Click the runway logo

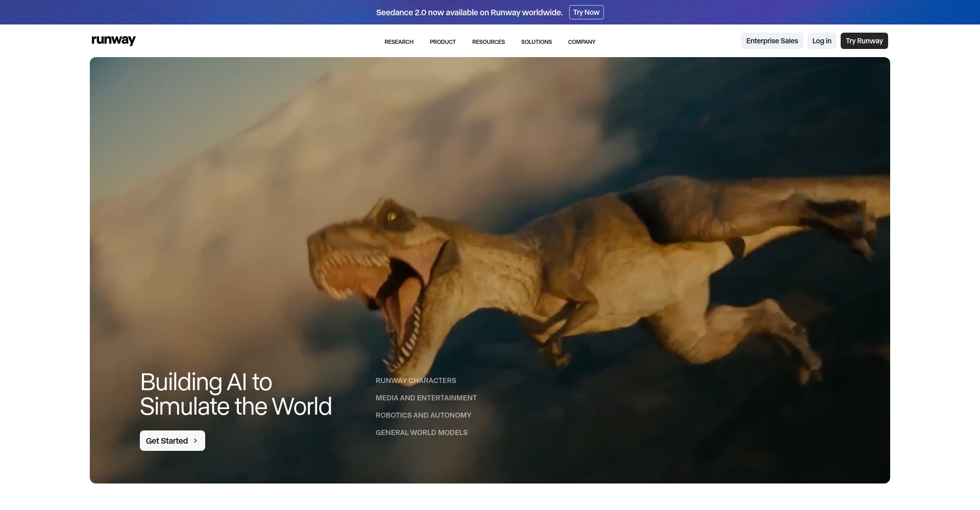click(113, 41)
